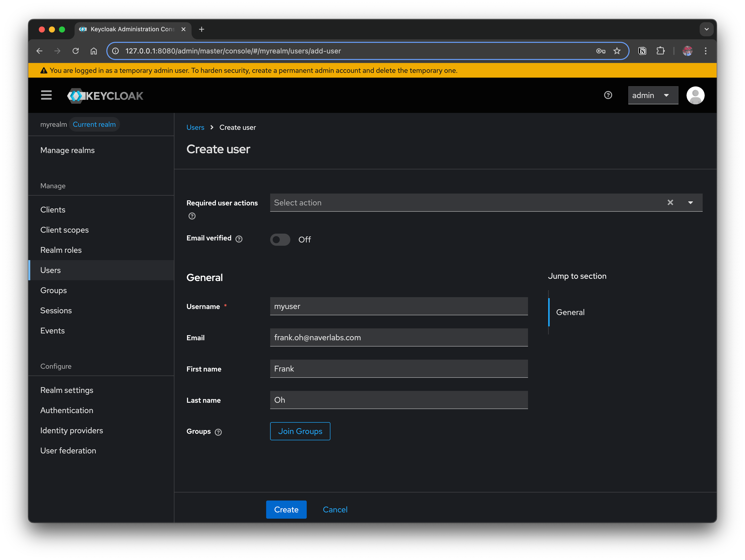
Task: Open Realm settings
Action: [67, 390]
